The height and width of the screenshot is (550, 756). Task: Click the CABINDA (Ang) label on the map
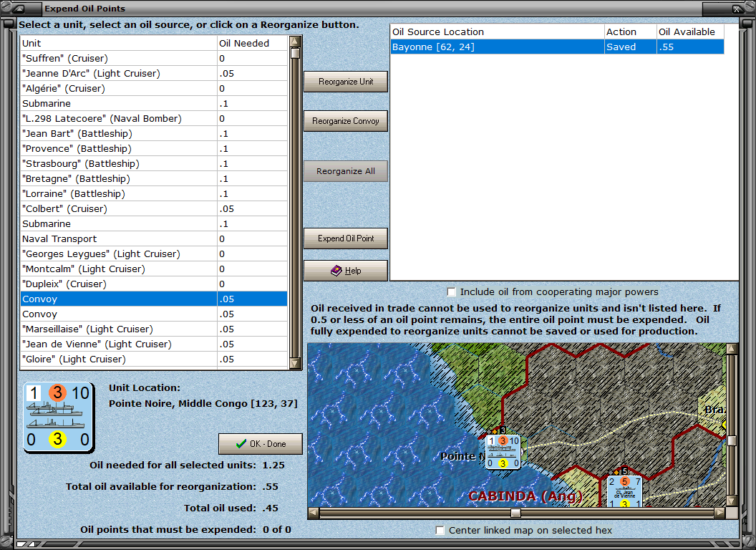pos(525,496)
